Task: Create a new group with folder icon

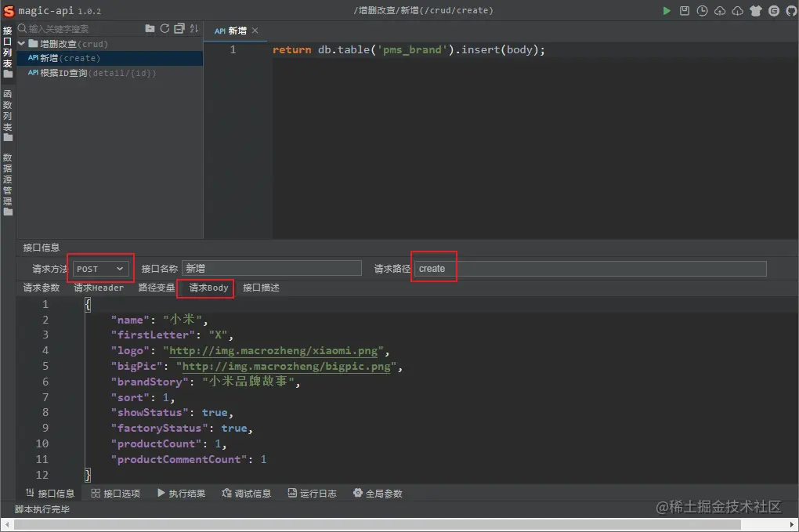Action: click(150, 28)
